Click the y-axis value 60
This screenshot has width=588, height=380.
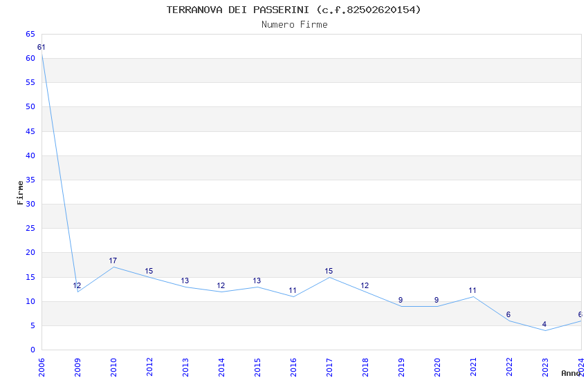coord(30,59)
